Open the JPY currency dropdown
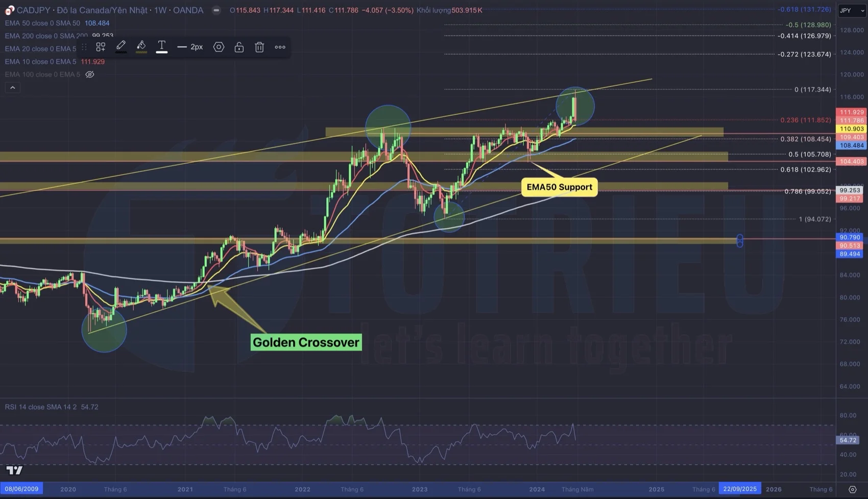The height and width of the screenshot is (499, 868). click(852, 10)
